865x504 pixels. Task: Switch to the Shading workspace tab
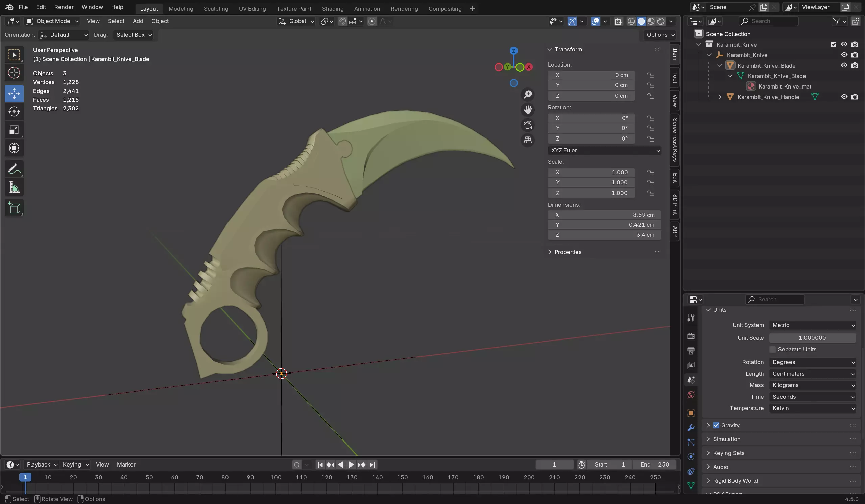point(333,9)
